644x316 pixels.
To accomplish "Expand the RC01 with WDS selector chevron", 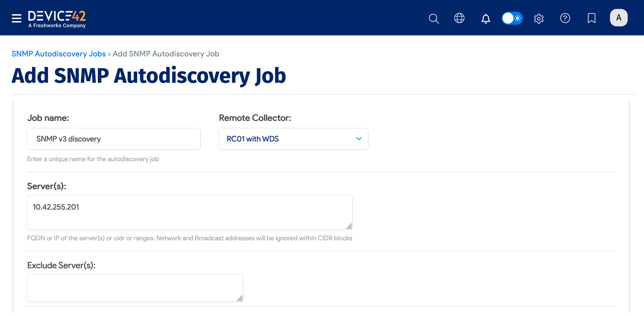I will (x=359, y=139).
